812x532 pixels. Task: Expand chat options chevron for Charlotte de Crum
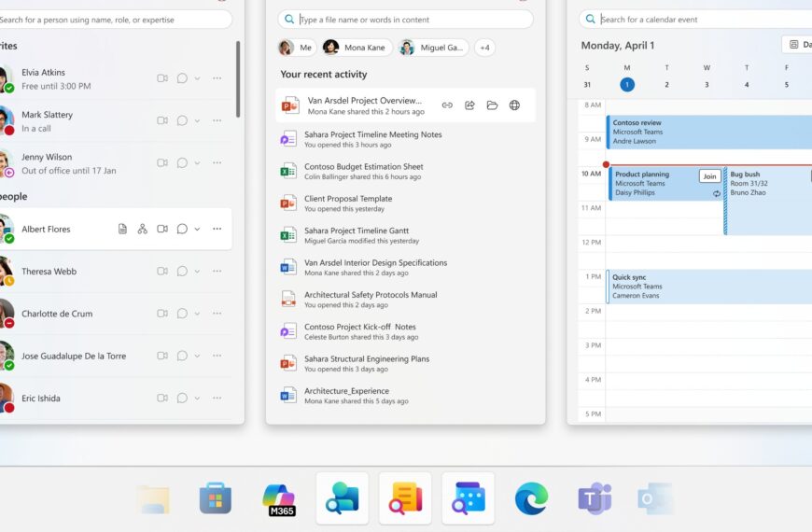click(197, 315)
